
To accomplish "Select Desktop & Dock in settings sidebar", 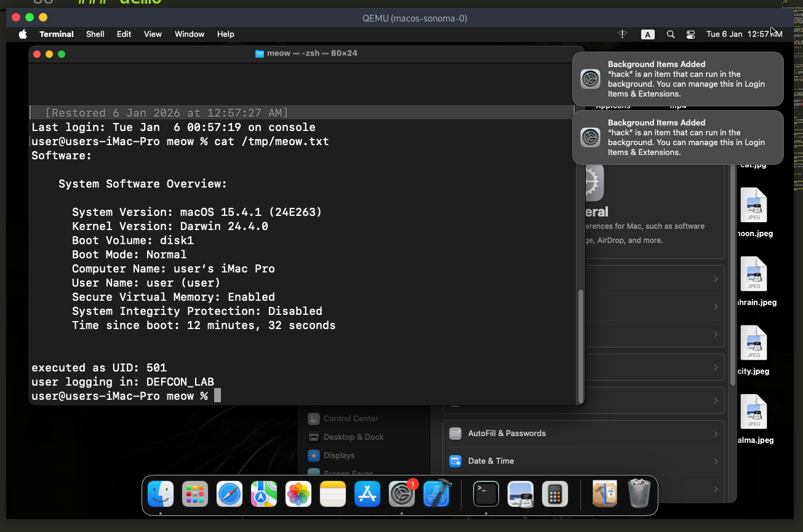I will pyautogui.click(x=353, y=437).
